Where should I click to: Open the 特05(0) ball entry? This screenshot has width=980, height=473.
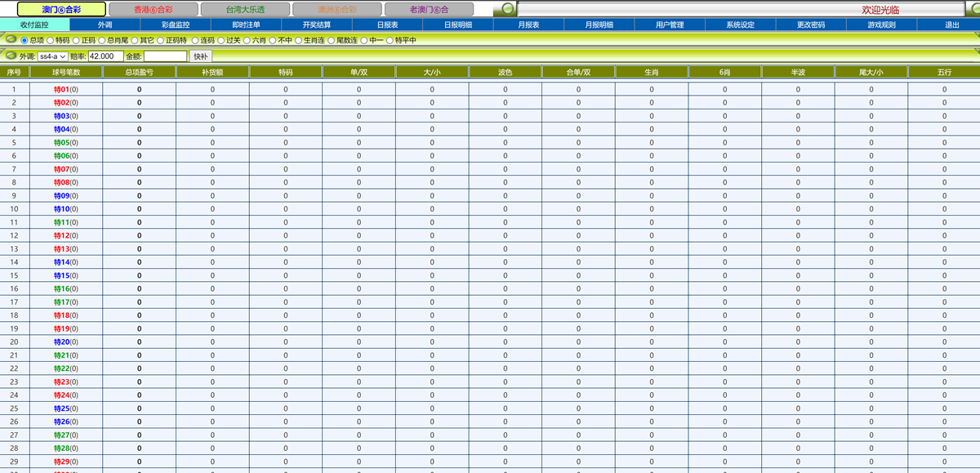[x=66, y=142]
